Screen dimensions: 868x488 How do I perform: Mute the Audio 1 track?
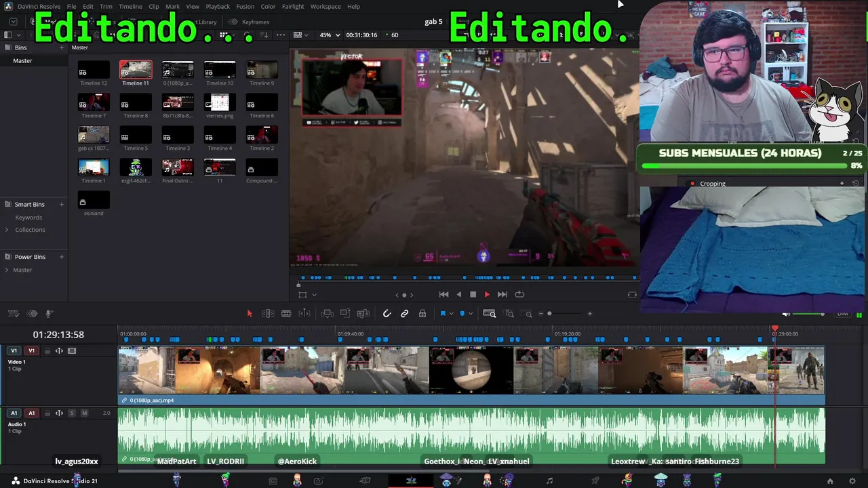pos(84,413)
